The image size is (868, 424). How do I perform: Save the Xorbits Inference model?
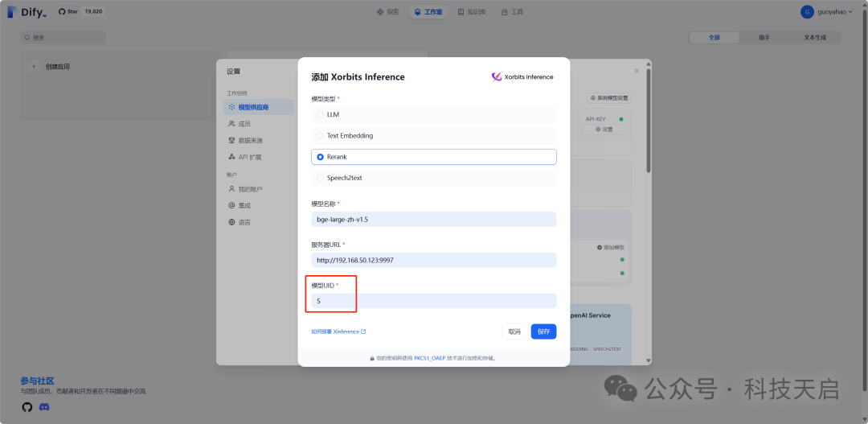click(543, 331)
